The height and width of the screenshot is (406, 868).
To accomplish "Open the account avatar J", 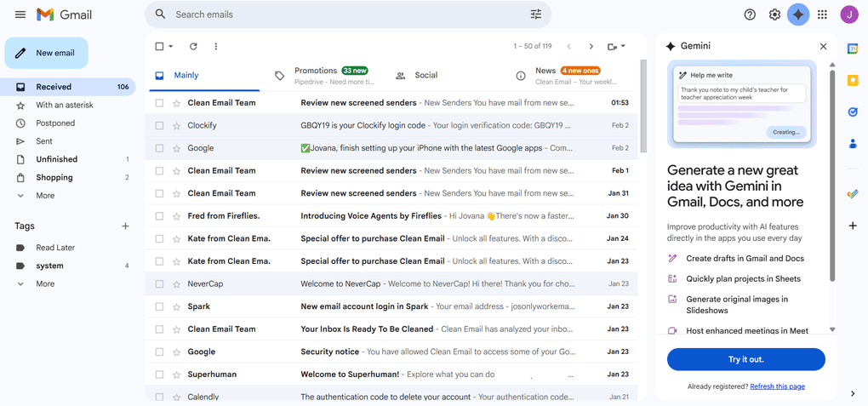I will 848,15.
